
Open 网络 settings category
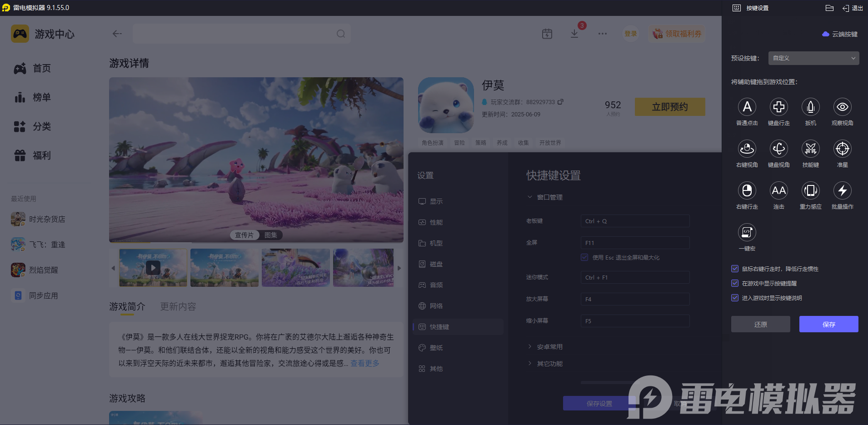click(x=458, y=306)
